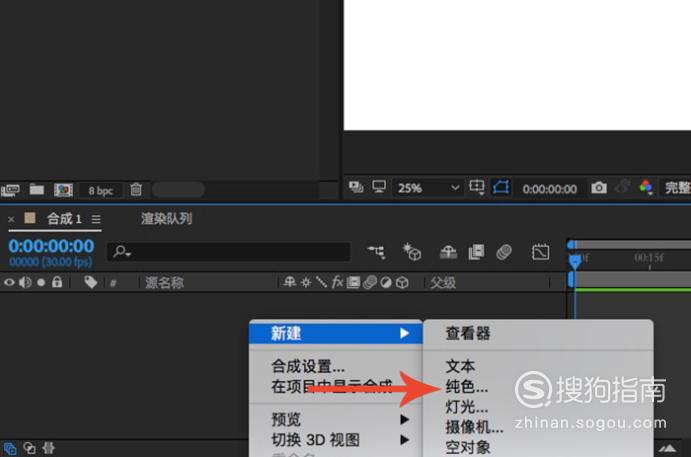
Task: Toggle mask and shape path visibility
Action: [x=501, y=187]
